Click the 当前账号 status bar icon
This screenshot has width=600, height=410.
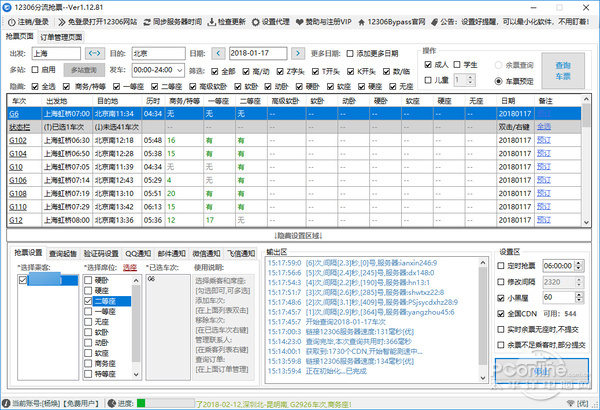6,403
